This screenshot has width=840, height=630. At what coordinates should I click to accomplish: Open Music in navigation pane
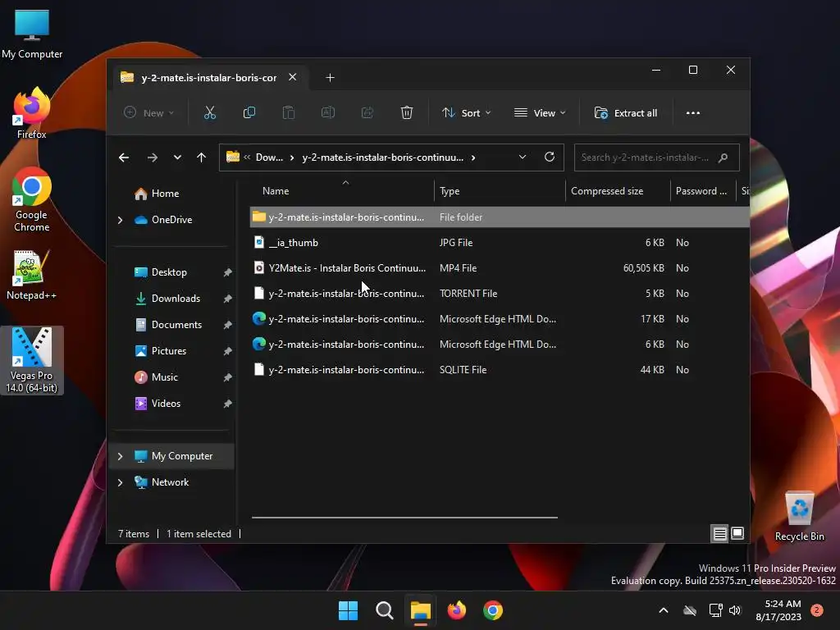point(164,377)
